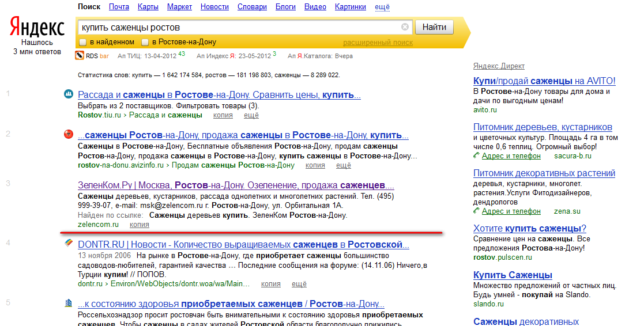Open the avizinfo 'саженцы Ростов-на-Дону, продажа' result
The width and height of the screenshot is (644, 326).
pos(243,135)
